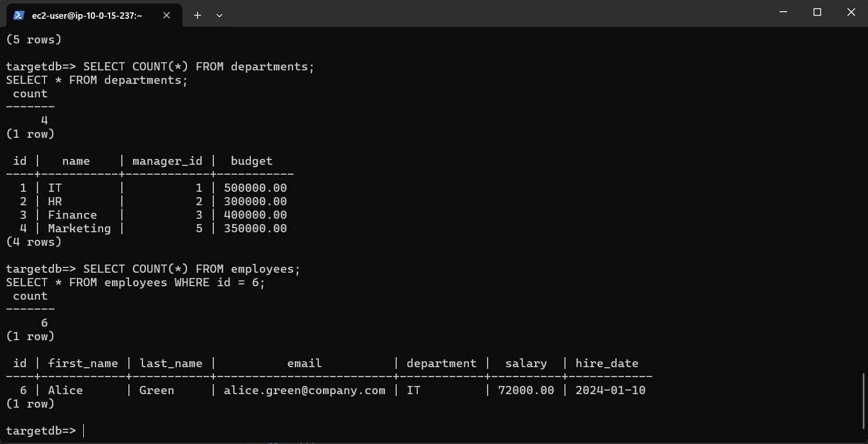
Task: Close the ec2-user terminal tab
Action: [x=166, y=16]
